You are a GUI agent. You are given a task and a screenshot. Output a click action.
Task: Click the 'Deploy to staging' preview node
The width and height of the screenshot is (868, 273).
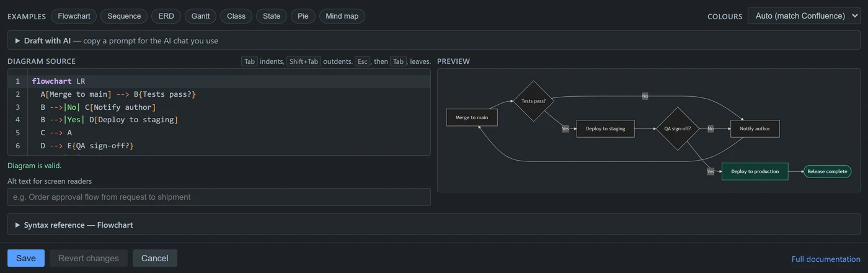[605, 128]
